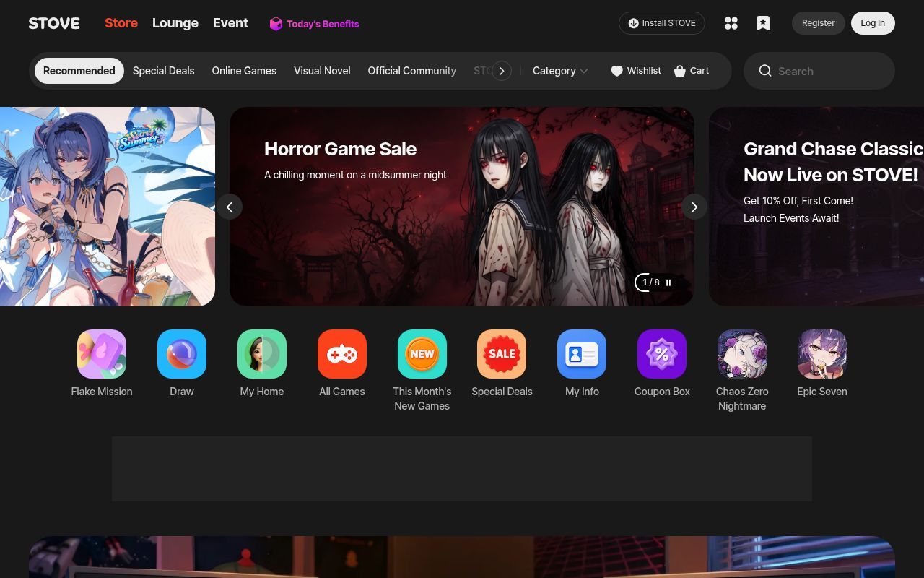
Task: Click the Register button
Action: coord(819,23)
